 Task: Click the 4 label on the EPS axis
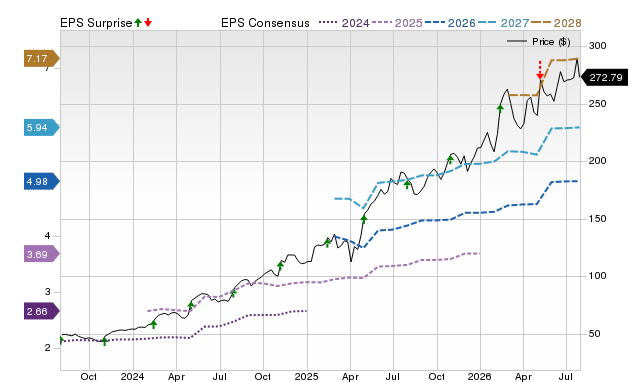tap(47, 236)
